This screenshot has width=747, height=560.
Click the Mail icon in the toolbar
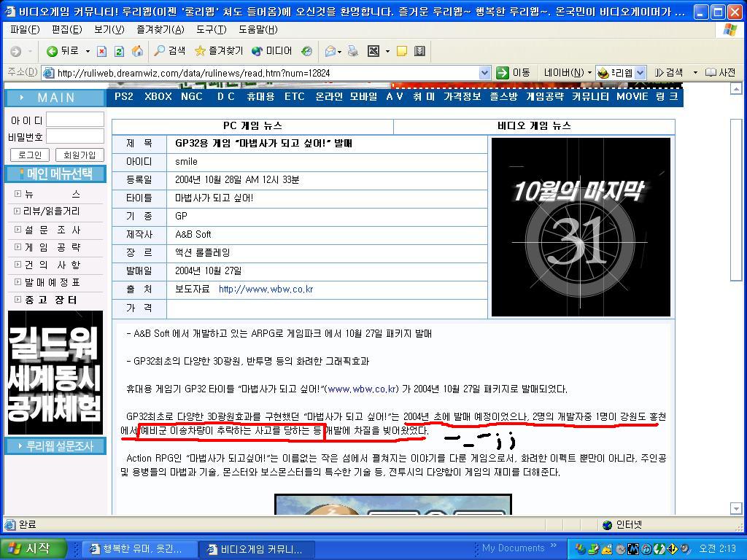329,51
